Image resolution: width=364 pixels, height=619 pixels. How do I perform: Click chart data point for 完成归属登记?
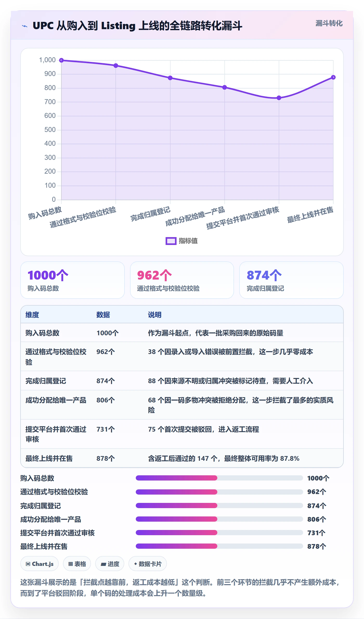[170, 78]
